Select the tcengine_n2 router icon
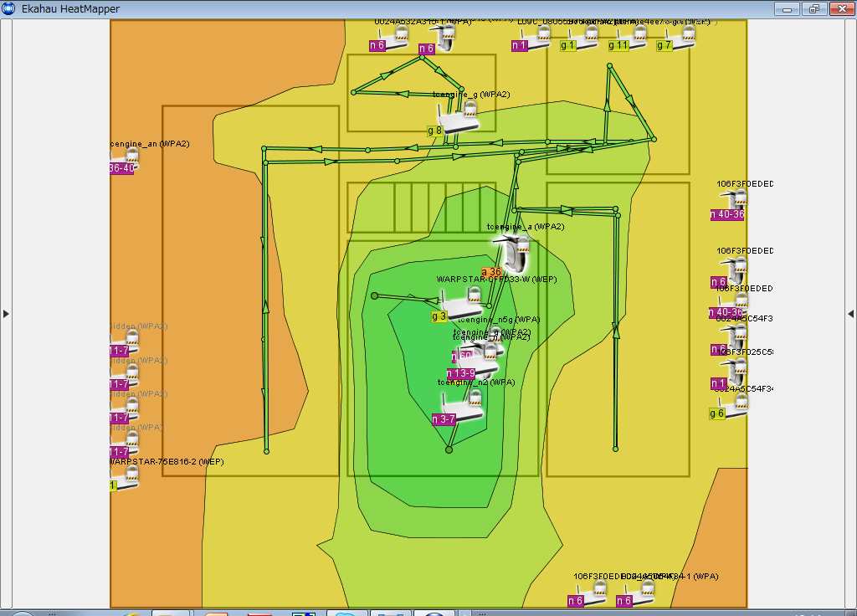Image resolution: width=857 pixels, height=616 pixels. [x=464, y=406]
